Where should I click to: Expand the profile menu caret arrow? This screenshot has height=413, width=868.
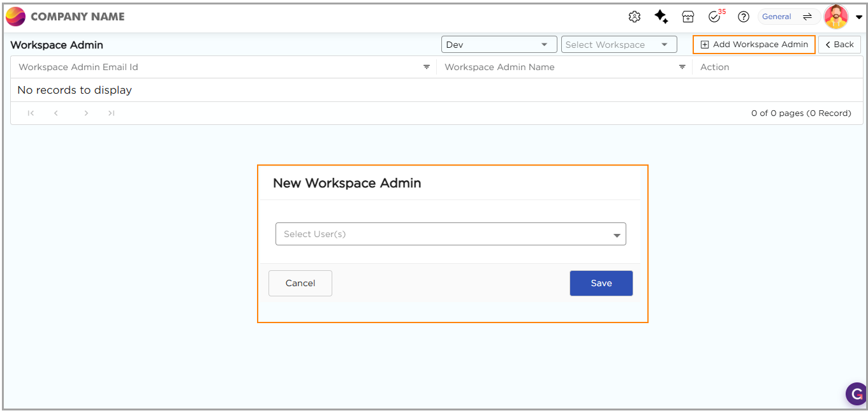coord(859,17)
